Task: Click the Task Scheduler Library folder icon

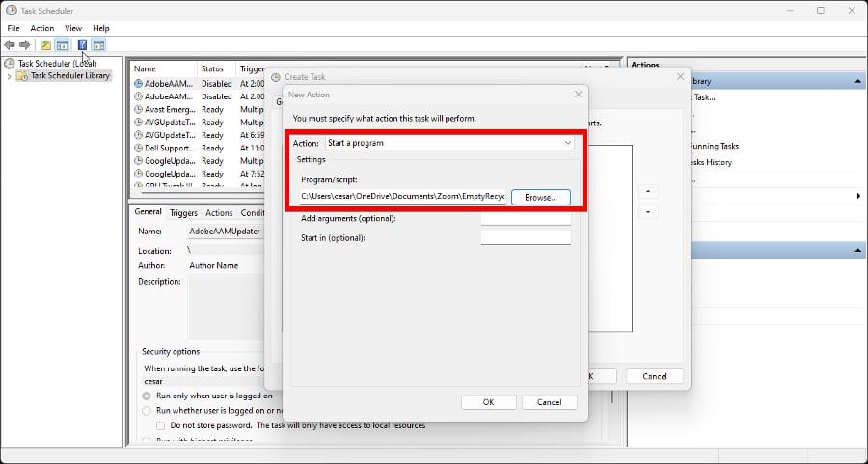Action: coord(22,76)
